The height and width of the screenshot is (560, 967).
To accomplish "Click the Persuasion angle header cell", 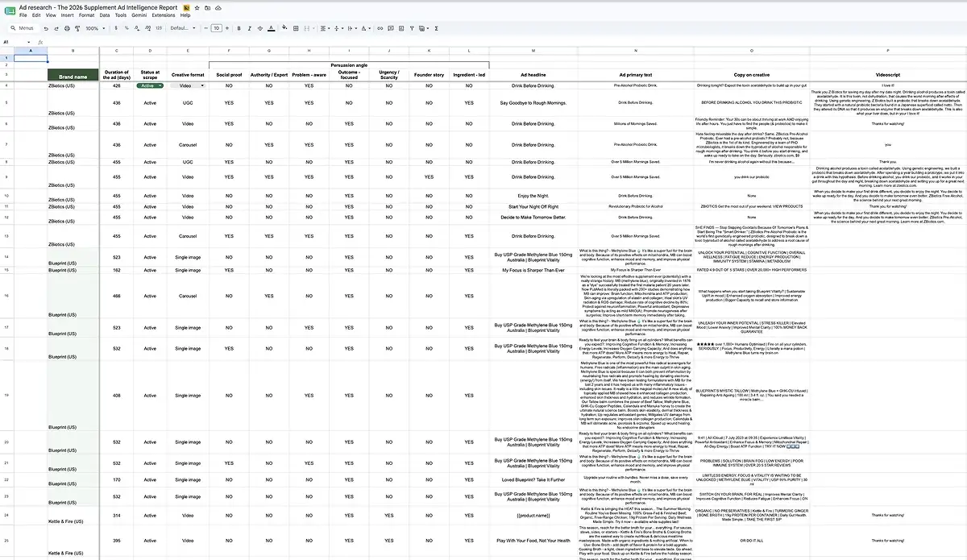I will coord(349,64).
